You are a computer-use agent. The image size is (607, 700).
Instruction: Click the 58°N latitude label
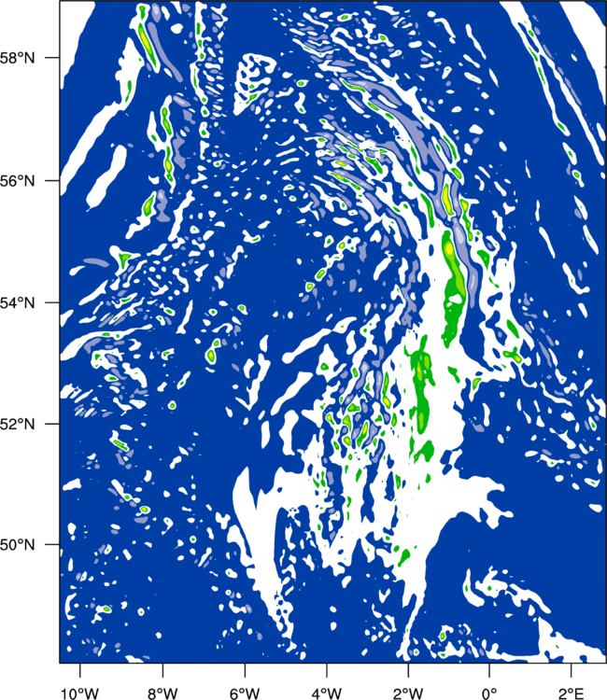pos(18,58)
